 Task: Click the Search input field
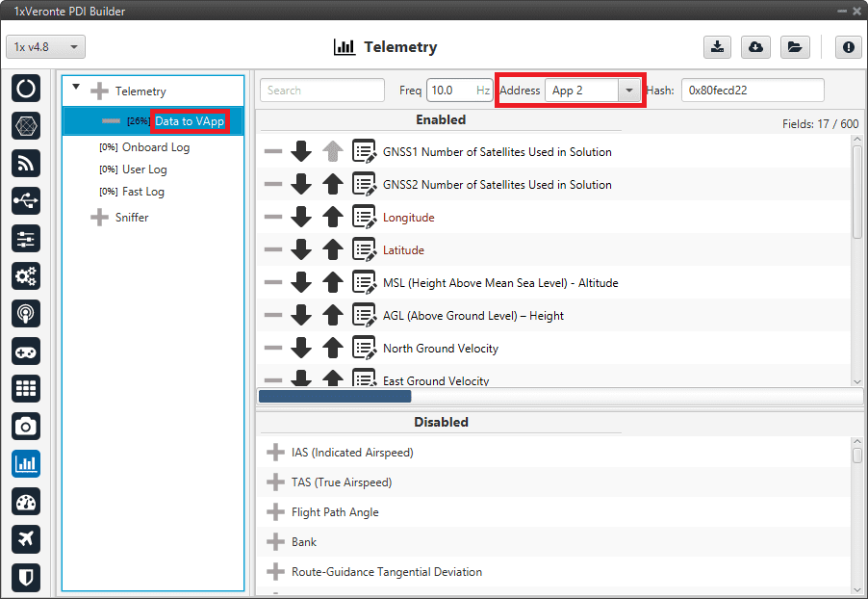coord(321,91)
